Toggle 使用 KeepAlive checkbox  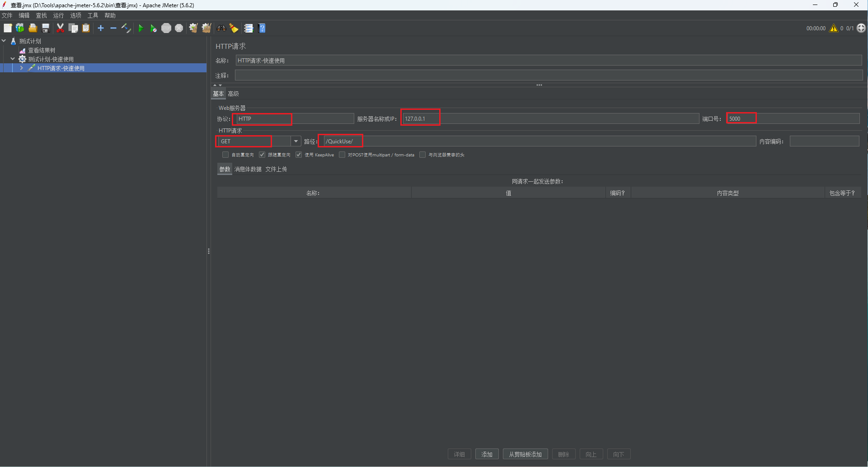[299, 155]
